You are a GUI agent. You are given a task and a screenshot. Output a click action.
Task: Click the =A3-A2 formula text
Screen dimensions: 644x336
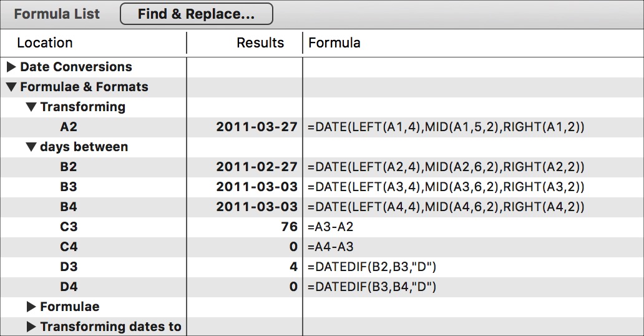pyautogui.click(x=331, y=227)
